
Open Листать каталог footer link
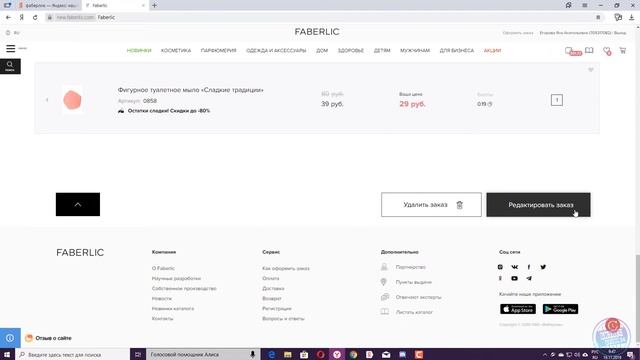(x=414, y=312)
